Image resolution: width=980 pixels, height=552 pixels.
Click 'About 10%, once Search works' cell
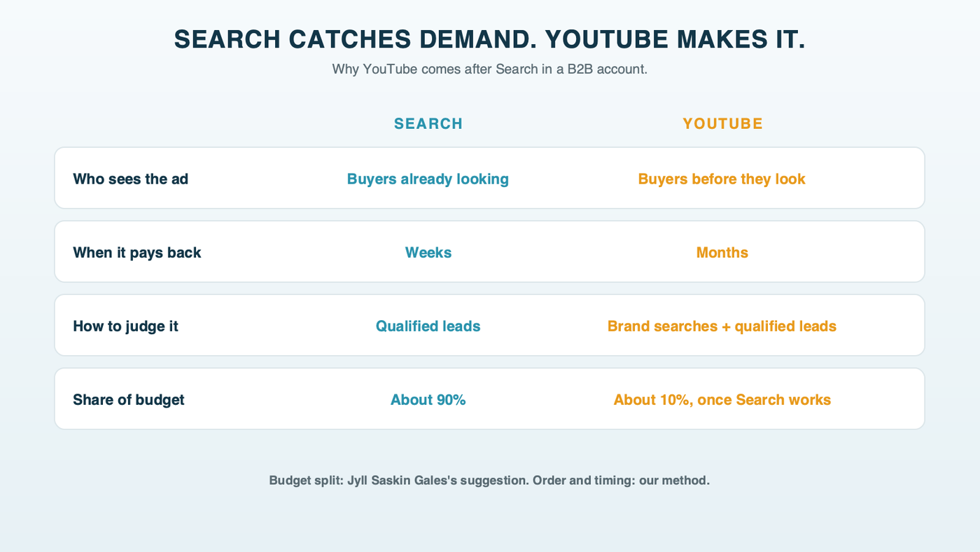click(722, 399)
